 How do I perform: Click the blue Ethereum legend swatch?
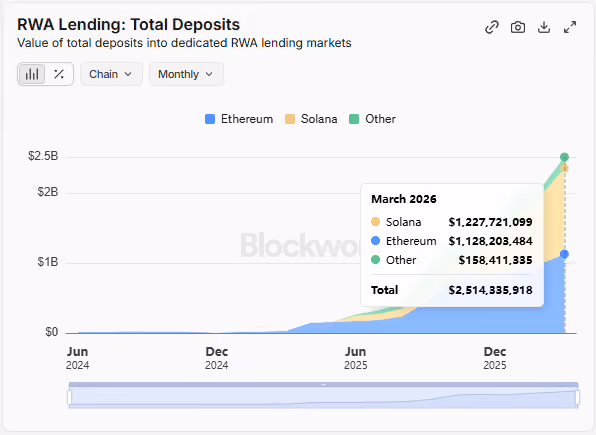click(x=210, y=119)
